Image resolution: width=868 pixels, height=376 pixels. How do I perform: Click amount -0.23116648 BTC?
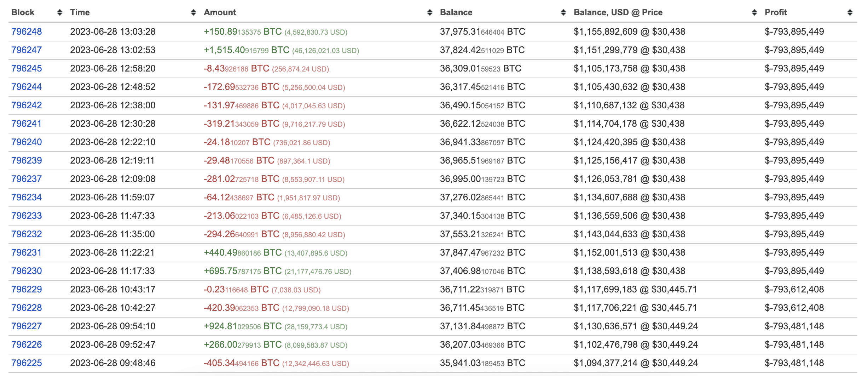pyautogui.click(x=236, y=289)
